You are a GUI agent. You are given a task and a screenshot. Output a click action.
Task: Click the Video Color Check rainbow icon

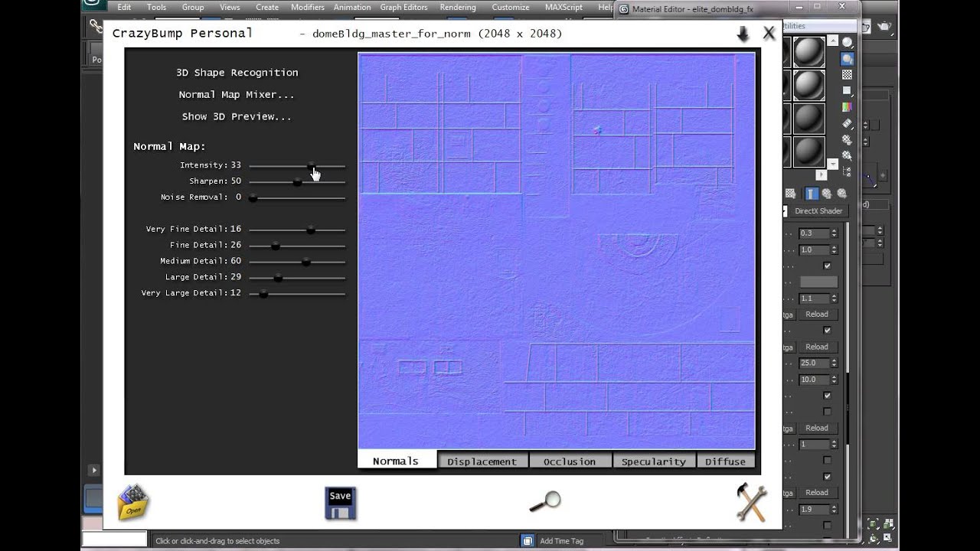coord(848,107)
